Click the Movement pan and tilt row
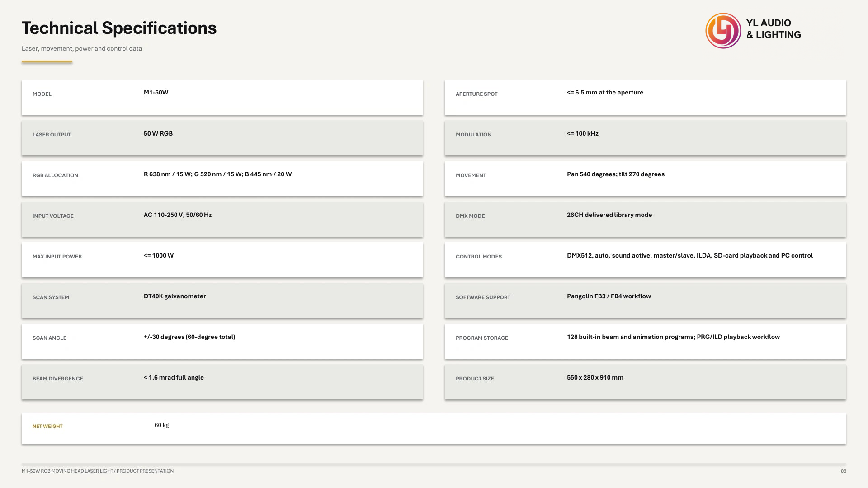The width and height of the screenshot is (868, 488). point(646,178)
